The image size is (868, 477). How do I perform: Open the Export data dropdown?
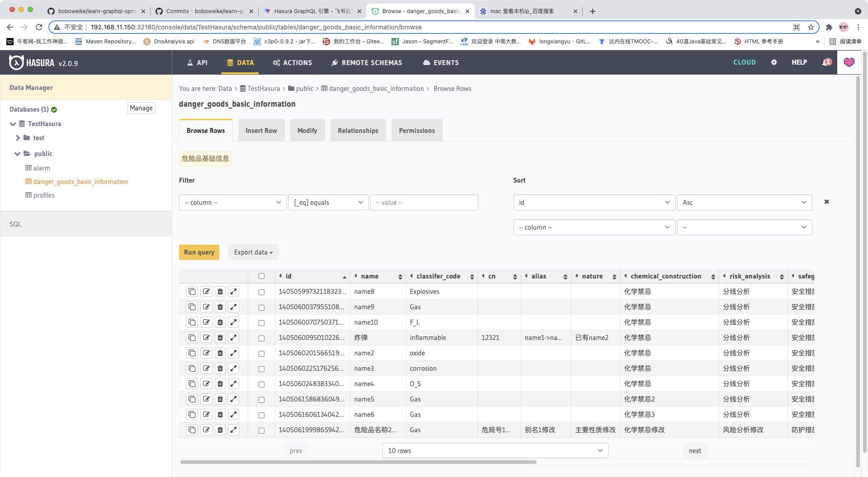[x=253, y=252]
